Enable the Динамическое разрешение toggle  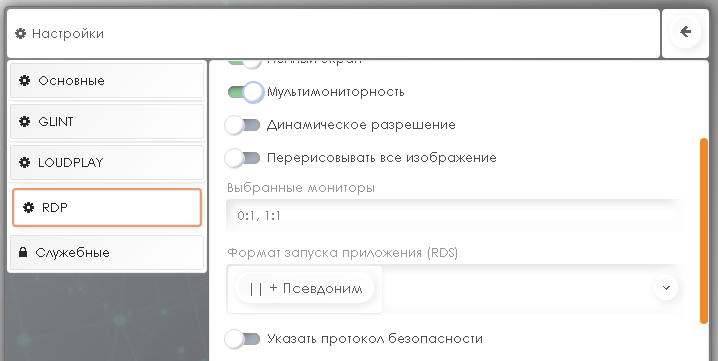(243, 125)
